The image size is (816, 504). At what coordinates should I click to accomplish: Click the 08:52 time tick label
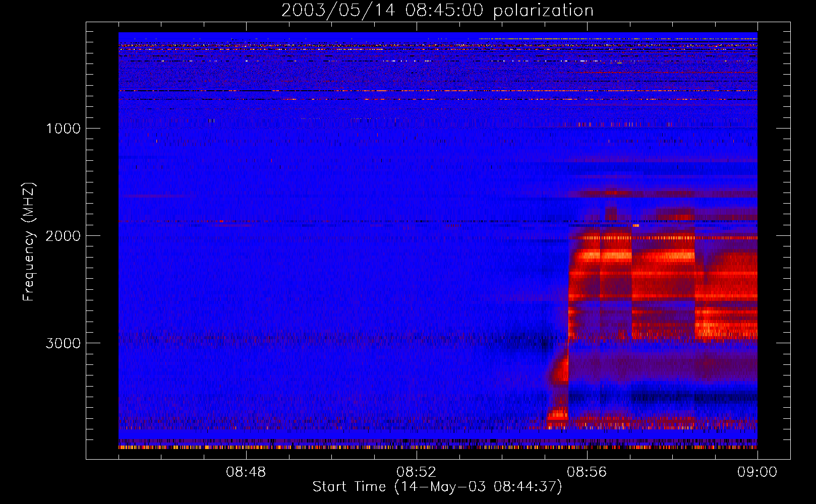[416, 472]
